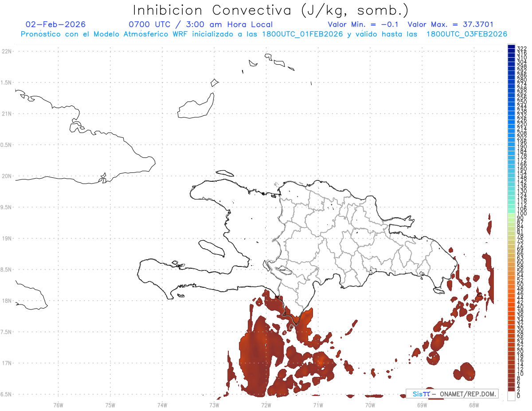Click the '71W' longitude label
The width and height of the screenshot is (532, 411).
[x=318, y=405]
